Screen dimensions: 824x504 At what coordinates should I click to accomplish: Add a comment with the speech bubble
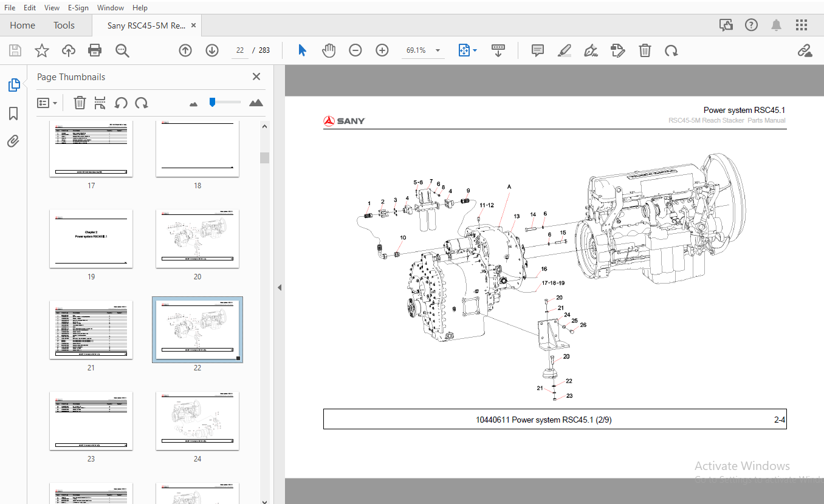[537, 50]
